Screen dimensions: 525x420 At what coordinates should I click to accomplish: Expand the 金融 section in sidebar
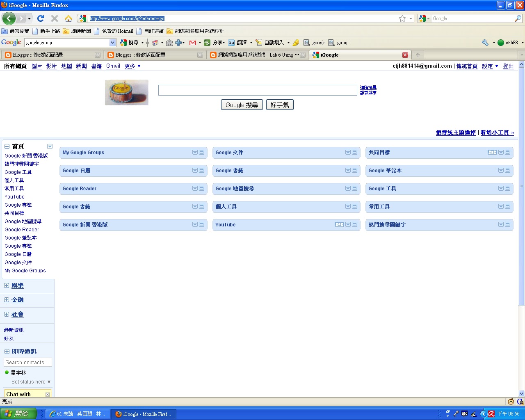pyautogui.click(x=7, y=300)
